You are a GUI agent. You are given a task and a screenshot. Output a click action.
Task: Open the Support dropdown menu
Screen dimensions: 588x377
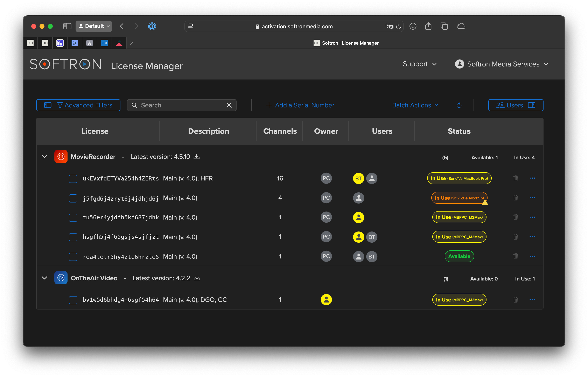[420, 64]
